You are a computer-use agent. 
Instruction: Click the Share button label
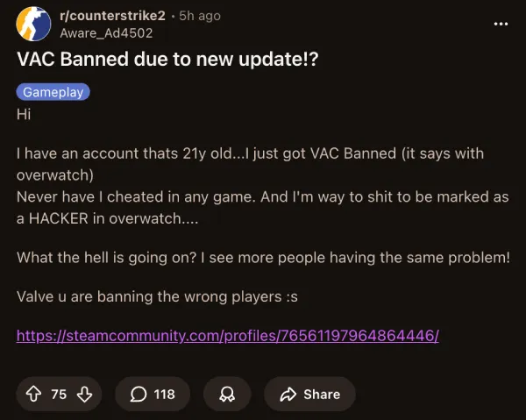[322, 395]
